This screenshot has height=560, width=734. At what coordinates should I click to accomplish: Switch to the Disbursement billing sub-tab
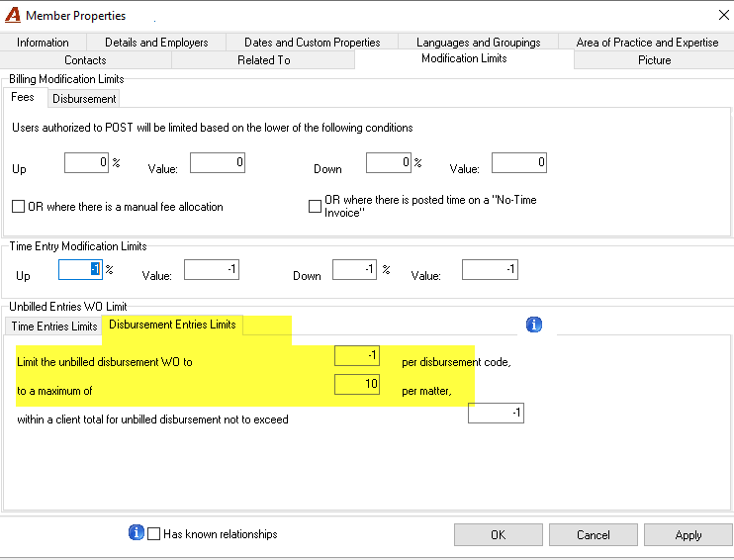(84, 99)
